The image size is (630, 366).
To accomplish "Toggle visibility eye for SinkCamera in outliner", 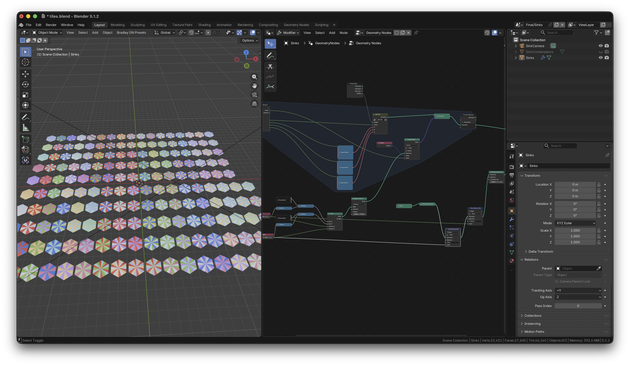I will [601, 46].
